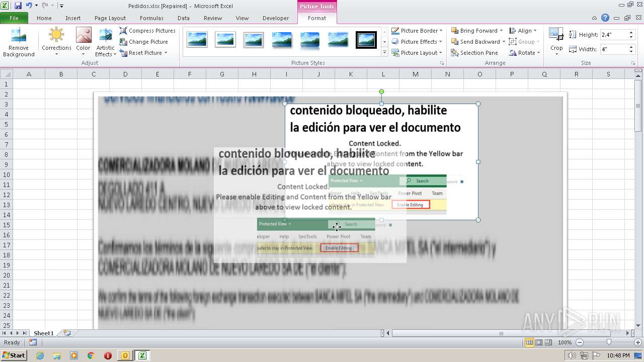Open the File tab
644x362 pixels.
pos(14,18)
